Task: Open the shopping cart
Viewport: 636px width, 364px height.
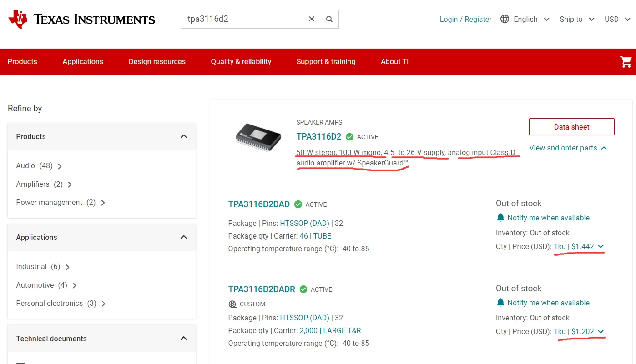Action: [626, 62]
